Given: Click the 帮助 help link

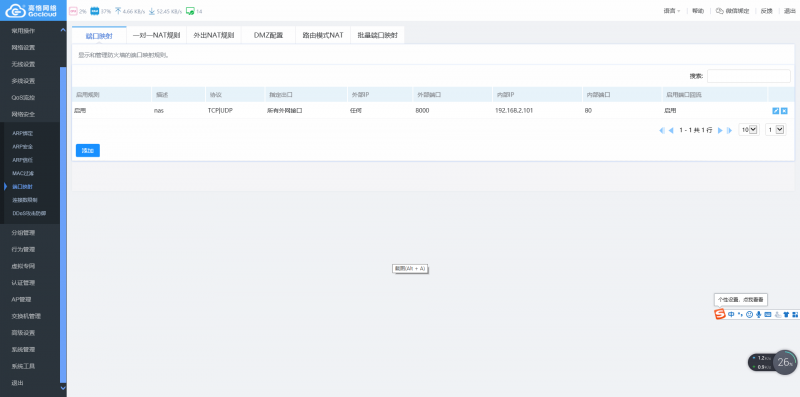Looking at the screenshot, I should click(698, 11).
